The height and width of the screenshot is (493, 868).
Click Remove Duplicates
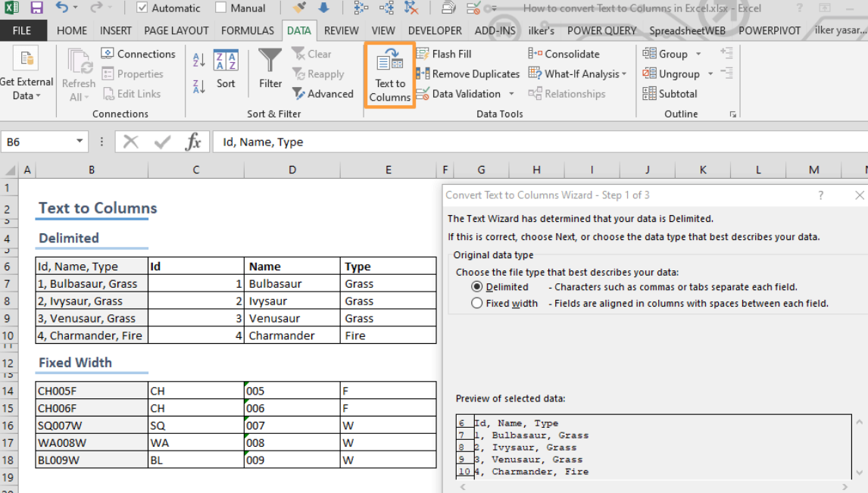[468, 73]
